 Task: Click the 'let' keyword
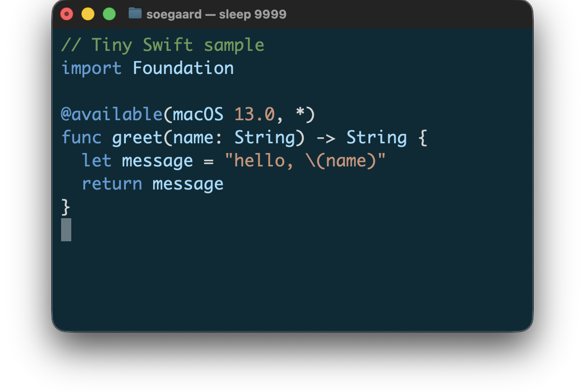tap(97, 161)
